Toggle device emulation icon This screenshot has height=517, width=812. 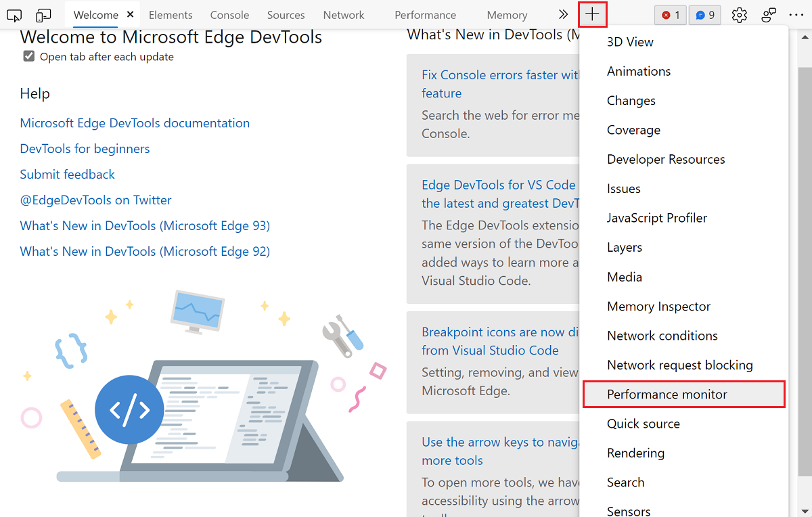click(x=44, y=15)
